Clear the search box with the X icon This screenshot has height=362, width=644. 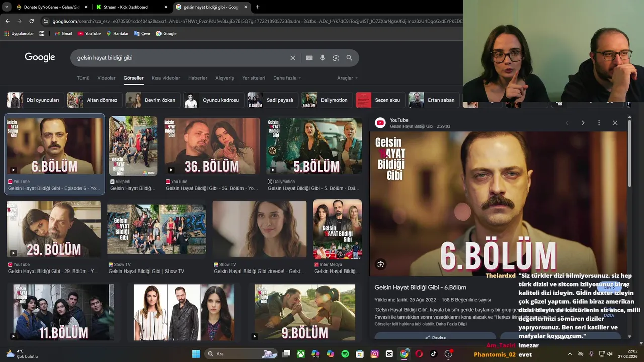pyautogui.click(x=292, y=58)
